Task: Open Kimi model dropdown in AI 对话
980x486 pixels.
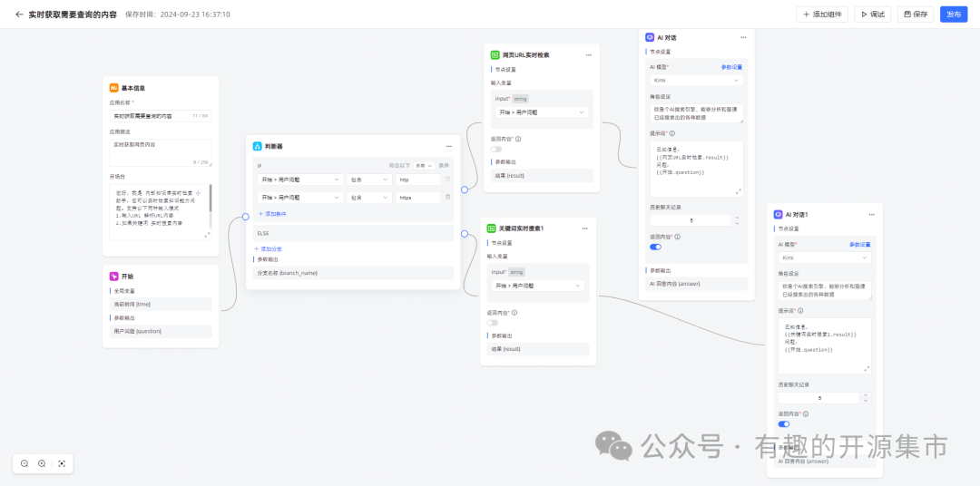Action: (696, 80)
